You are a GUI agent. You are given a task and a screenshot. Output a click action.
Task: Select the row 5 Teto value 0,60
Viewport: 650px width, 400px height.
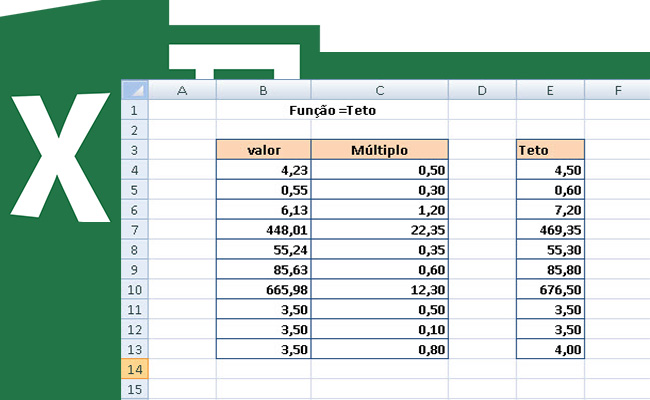(551, 189)
